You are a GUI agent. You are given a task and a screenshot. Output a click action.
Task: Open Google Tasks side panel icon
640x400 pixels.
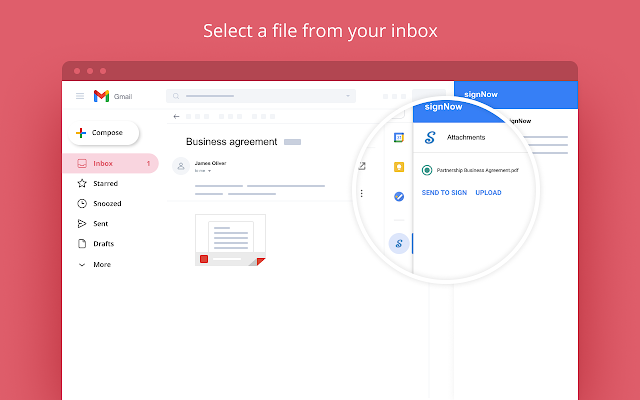[x=399, y=197]
